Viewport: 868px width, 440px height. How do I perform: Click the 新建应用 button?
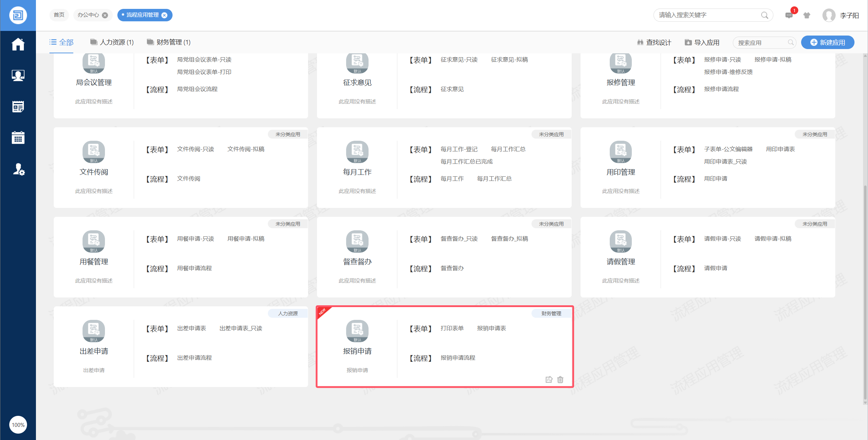point(827,42)
